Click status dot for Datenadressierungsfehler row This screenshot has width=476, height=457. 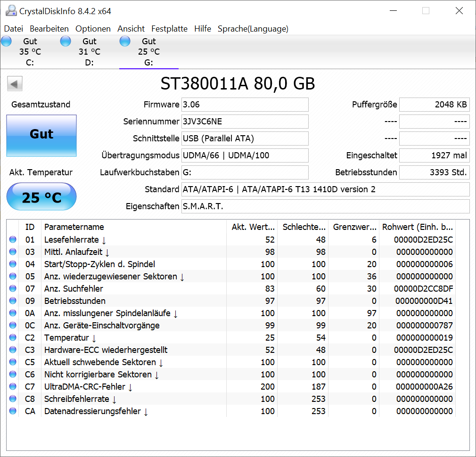click(13, 411)
